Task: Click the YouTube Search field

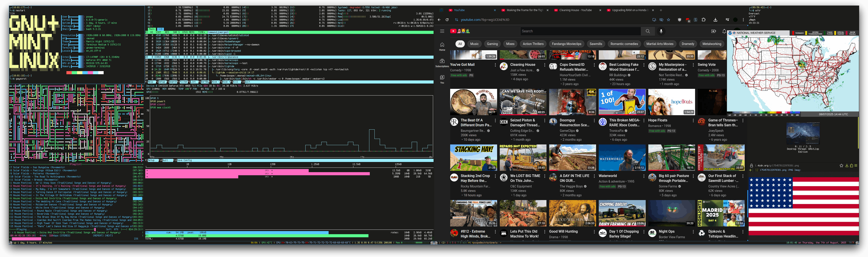Action: pyautogui.click(x=580, y=31)
